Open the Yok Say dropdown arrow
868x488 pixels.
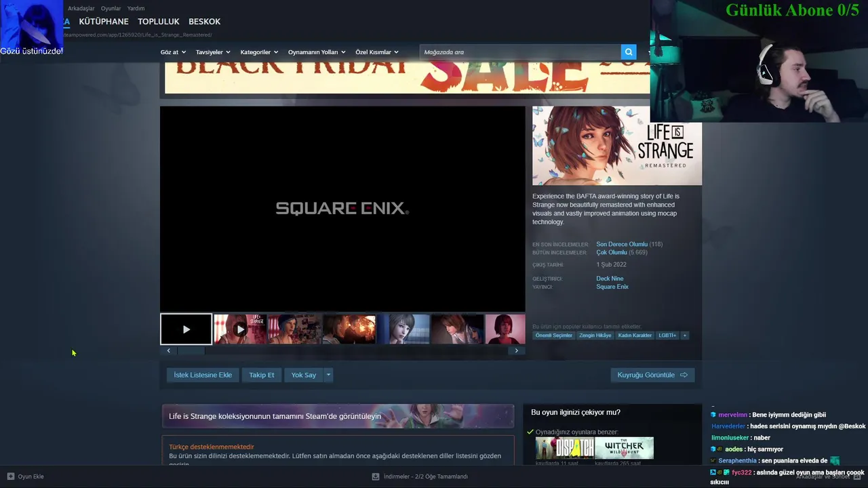click(328, 375)
